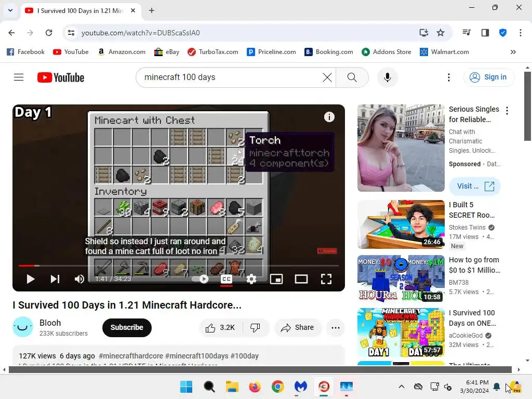532x399 pixels.
Task: Skip to the next video
Action: (55, 279)
